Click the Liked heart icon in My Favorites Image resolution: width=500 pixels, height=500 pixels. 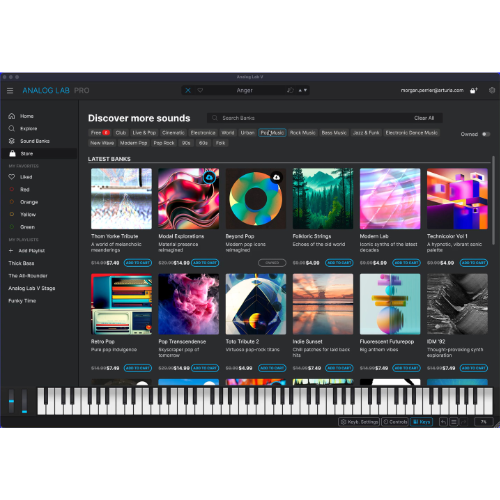12,177
